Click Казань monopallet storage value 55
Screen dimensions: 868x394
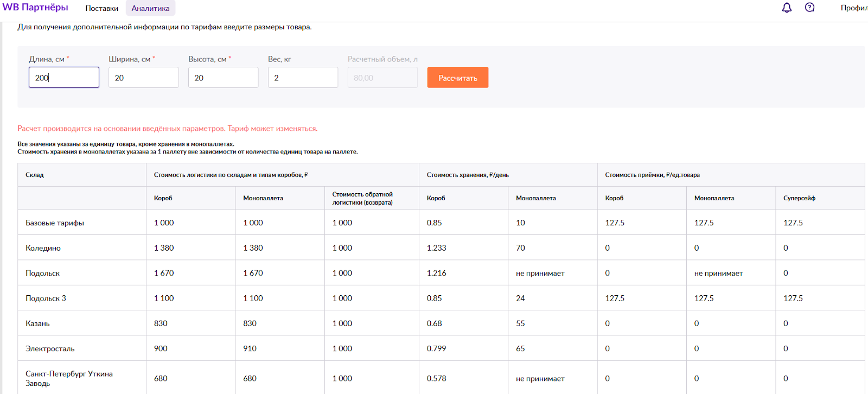(x=520, y=323)
